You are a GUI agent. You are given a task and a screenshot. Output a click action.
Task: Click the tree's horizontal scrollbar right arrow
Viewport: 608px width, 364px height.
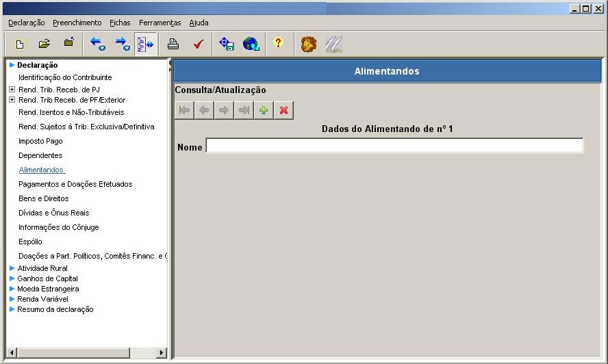tap(162, 352)
